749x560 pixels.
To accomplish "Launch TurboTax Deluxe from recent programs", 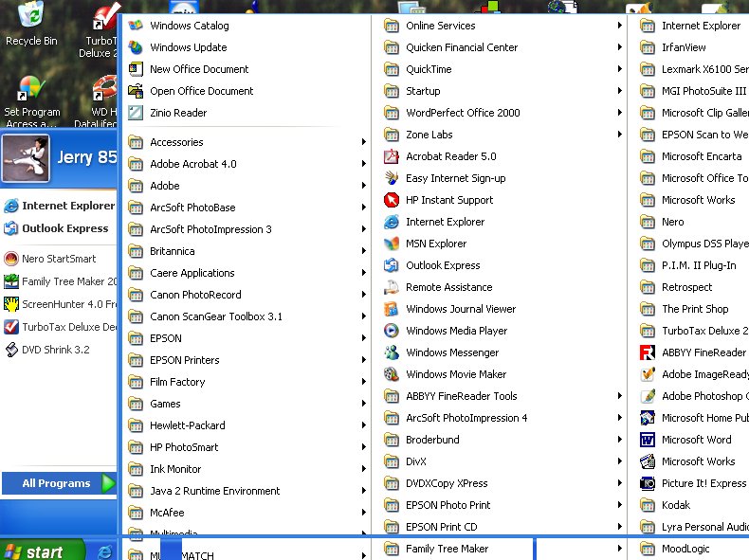I will click(x=60, y=327).
